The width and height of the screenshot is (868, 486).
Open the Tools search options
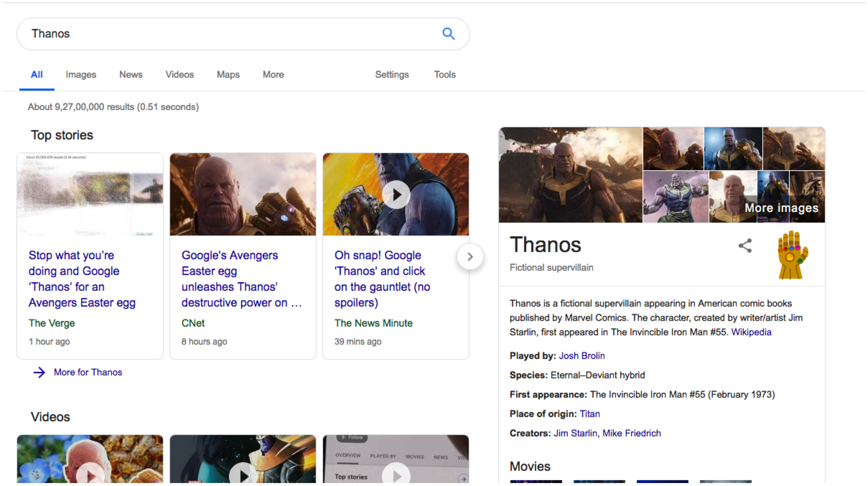(x=444, y=75)
